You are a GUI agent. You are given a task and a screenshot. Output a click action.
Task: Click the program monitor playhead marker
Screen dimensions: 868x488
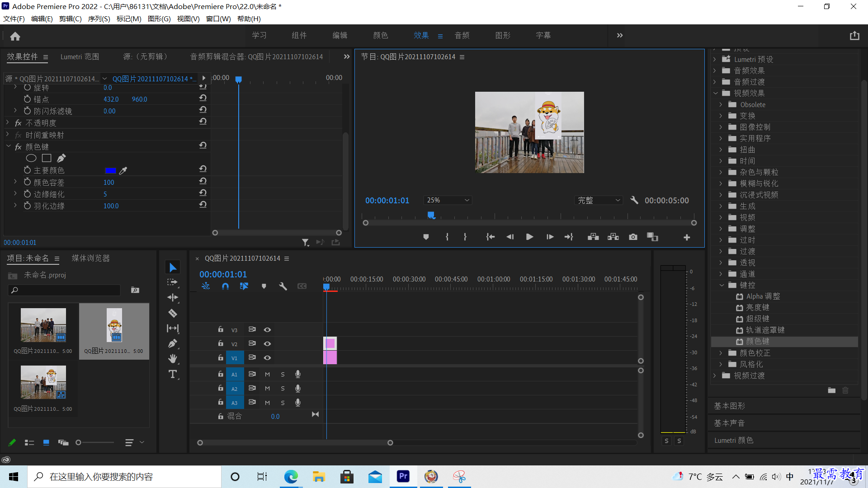(x=431, y=215)
